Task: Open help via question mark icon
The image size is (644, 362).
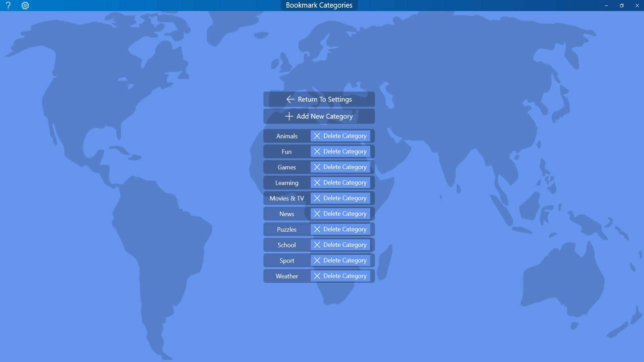Action: 8,5
